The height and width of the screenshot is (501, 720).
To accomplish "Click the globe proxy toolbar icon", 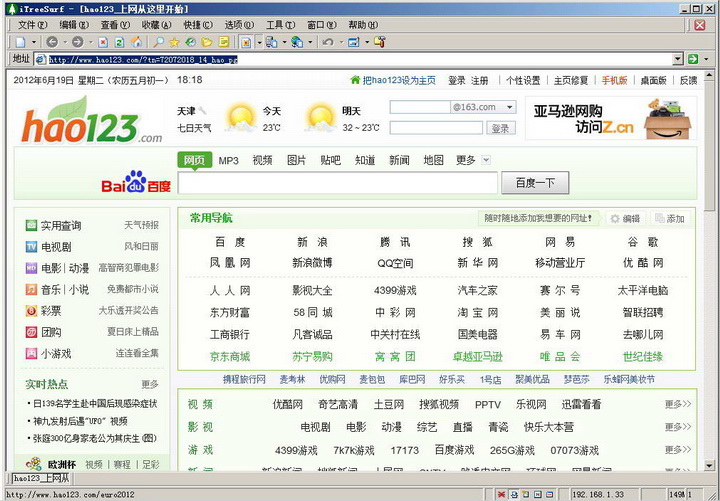I will 297,42.
